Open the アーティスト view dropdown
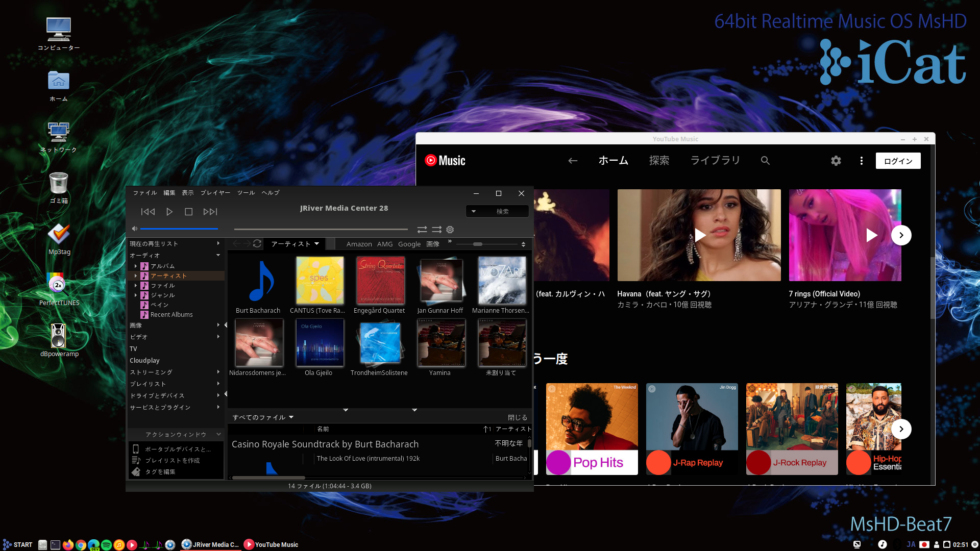This screenshot has height=551, width=980. [x=295, y=244]
